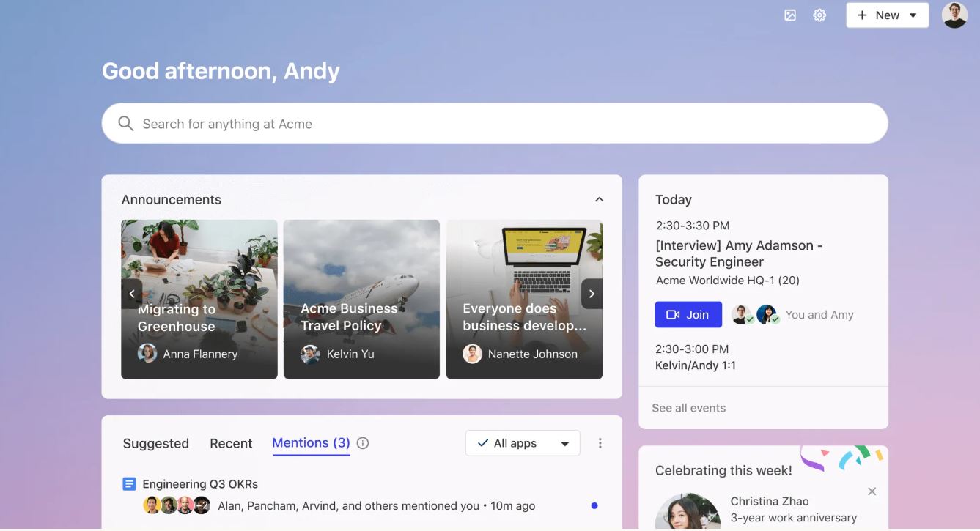The height and width of the screenshot is (531, 980).
Task: Open the more options kebab menu
Action: (x=600, y=443)
